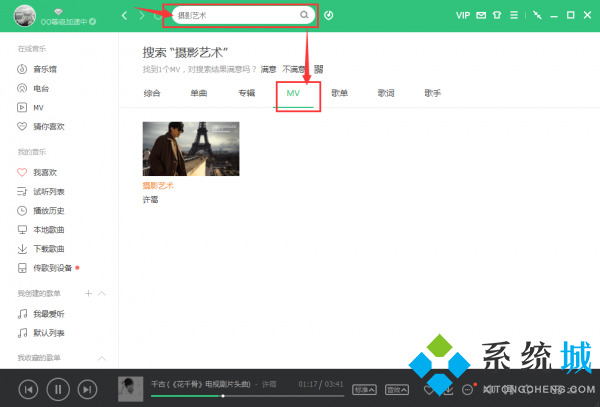The height and width of the screenshot is (407, 600).
Task: Collapse the 我收藏的歌单 section
Action: tap(102, 358)
